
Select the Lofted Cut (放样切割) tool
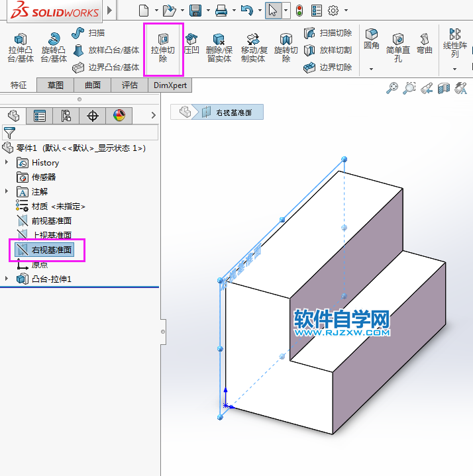[x=328, y=50]
